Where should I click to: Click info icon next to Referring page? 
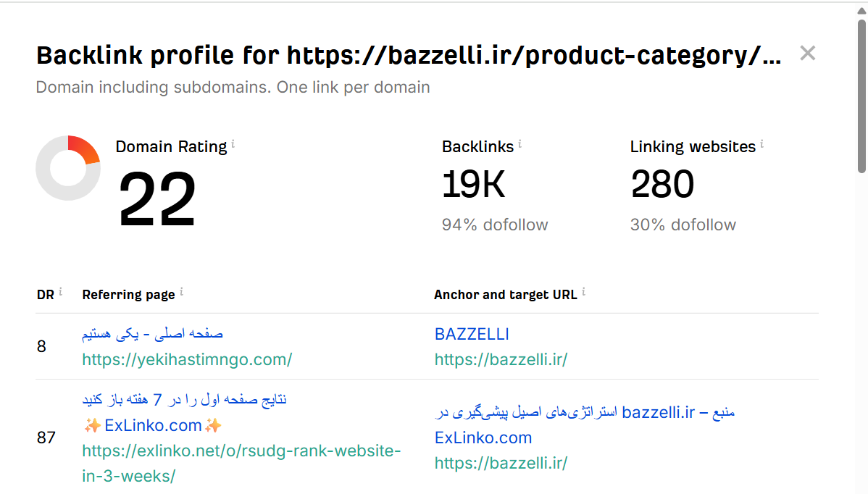181,292
